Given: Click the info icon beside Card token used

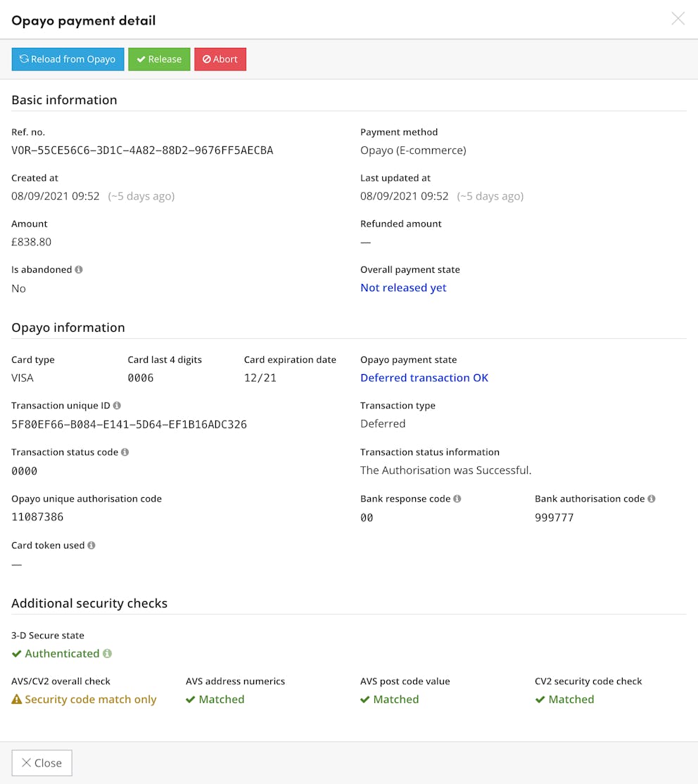Looking at the screenshot, I should coord(91,546).
